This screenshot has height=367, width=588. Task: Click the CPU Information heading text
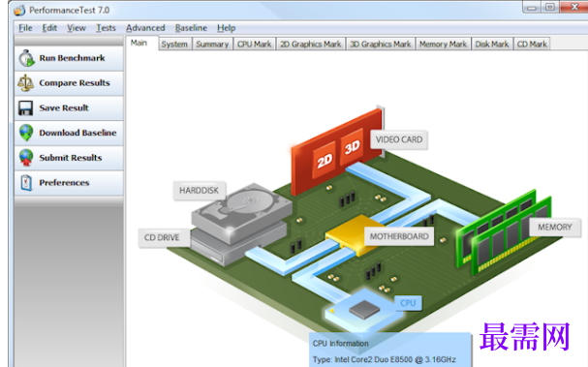[x=341, y=344]
